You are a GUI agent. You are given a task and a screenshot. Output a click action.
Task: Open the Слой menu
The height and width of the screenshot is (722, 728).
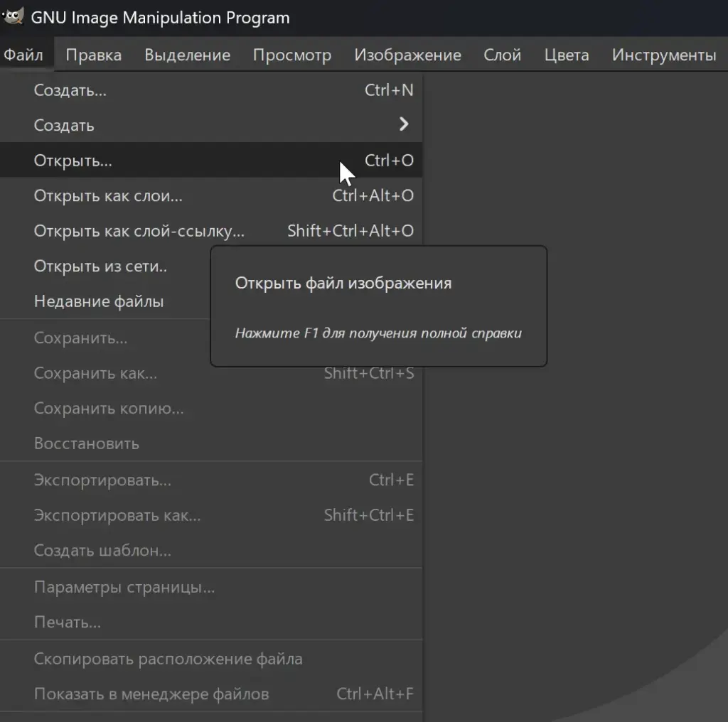click(503, 55)
